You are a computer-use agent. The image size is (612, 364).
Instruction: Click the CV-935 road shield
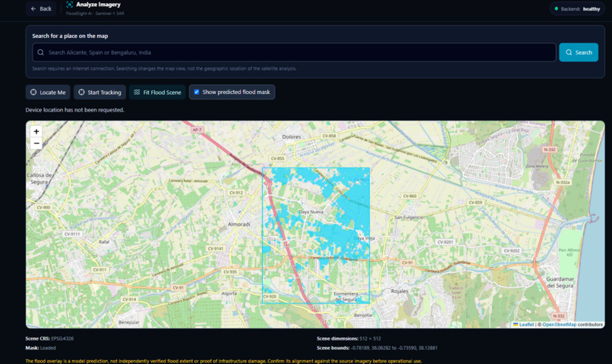pos(230,271)
